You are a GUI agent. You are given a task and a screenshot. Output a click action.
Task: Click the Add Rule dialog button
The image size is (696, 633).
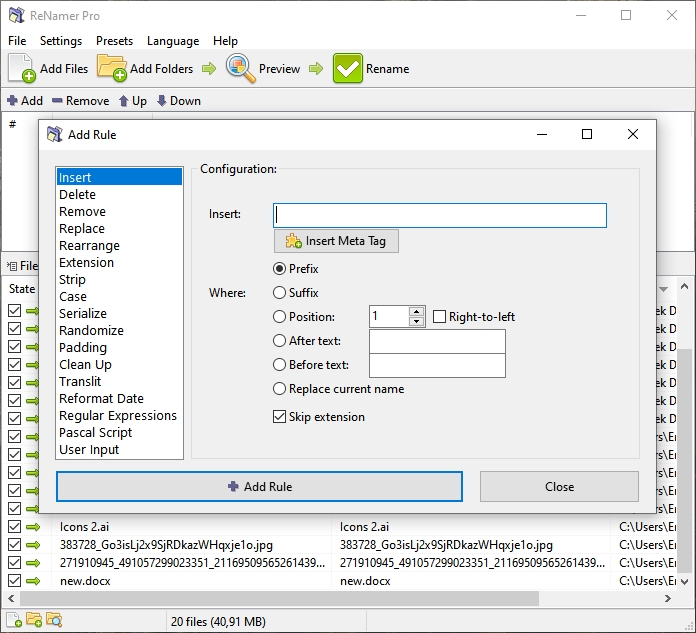[x=259, y=487]
